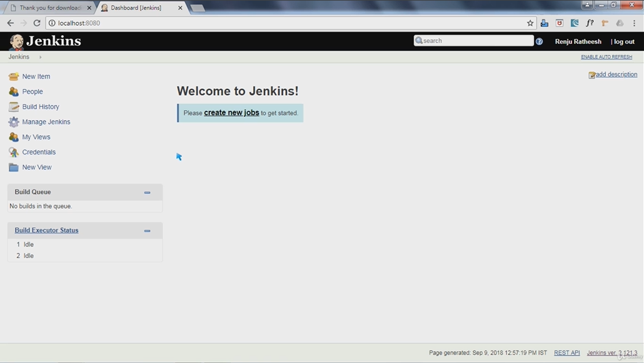Collapse the Build Queue panel
644x363 pixels.
147,192
